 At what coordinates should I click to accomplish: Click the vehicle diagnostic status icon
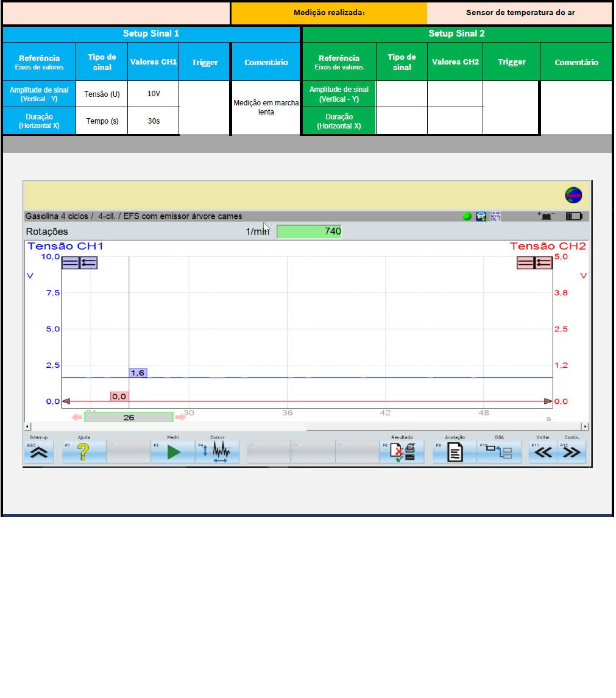click(481, 216)
